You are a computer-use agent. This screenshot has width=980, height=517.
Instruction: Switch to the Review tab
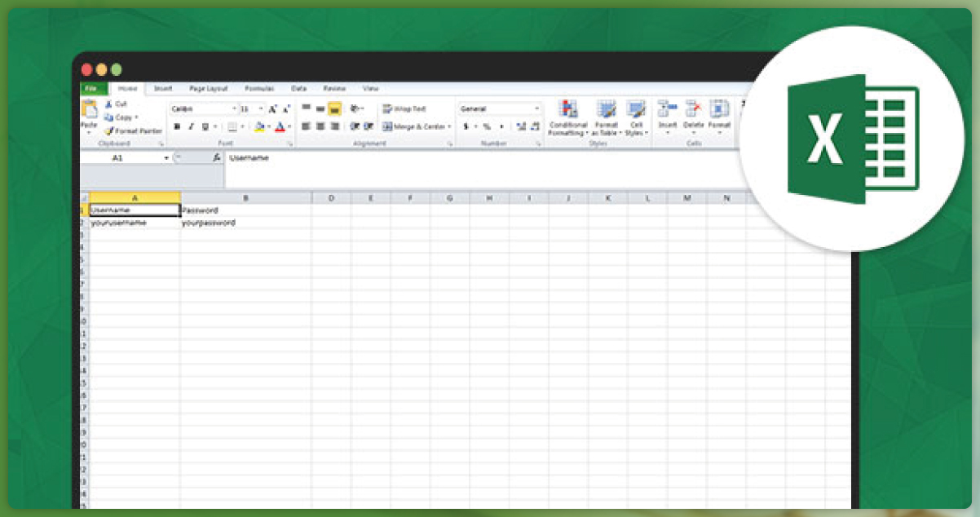pos(334,88)
